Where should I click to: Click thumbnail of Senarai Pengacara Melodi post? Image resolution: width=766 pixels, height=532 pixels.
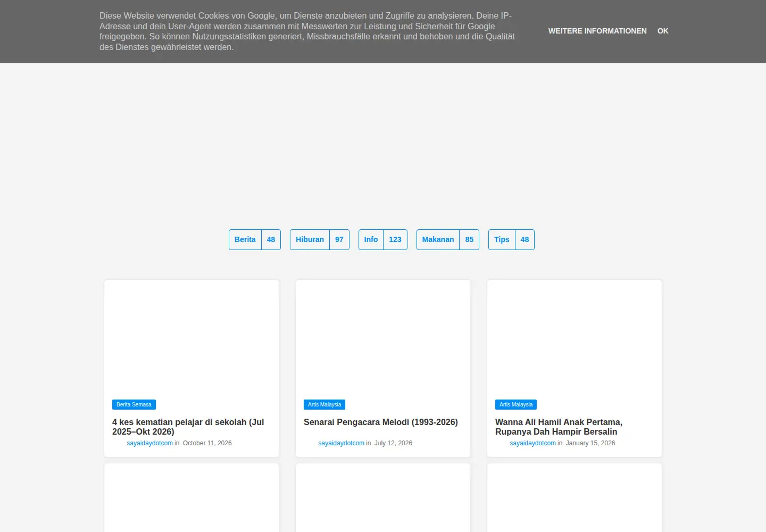[383, 338]
